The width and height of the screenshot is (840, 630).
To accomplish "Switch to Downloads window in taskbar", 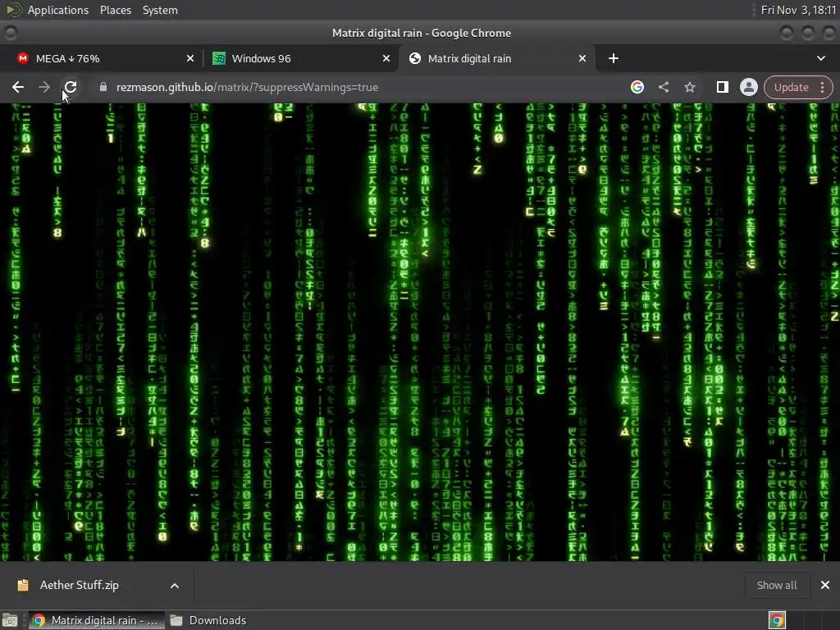I will coord(209,620).
